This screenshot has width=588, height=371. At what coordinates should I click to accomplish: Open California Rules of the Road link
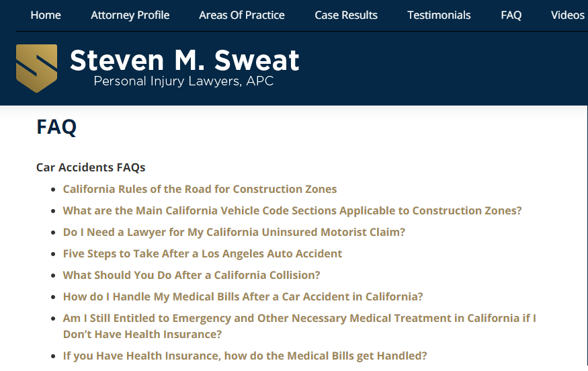(x=200, y=189)
